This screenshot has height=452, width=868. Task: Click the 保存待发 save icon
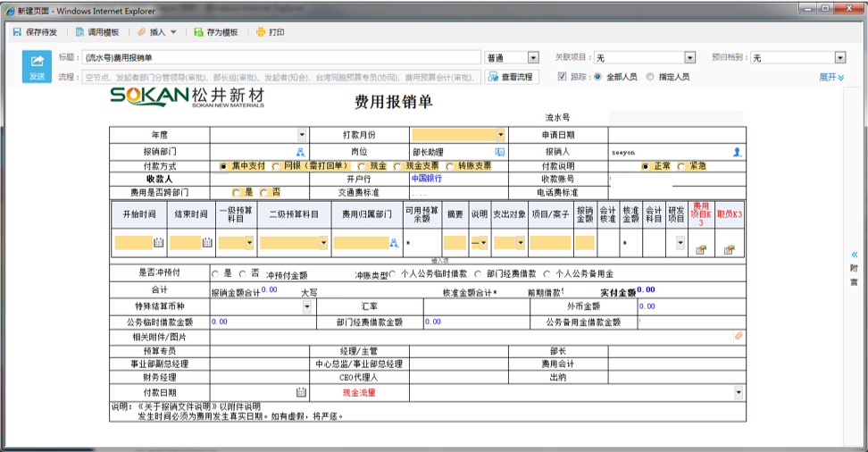coord(17,32)
